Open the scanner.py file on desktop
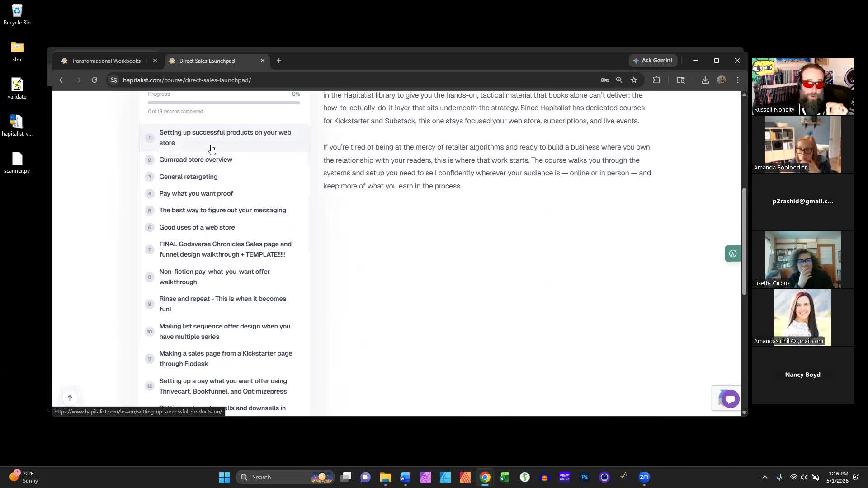Image resolution: width=868 pixels, height=488 pixels. click(17, 163)
